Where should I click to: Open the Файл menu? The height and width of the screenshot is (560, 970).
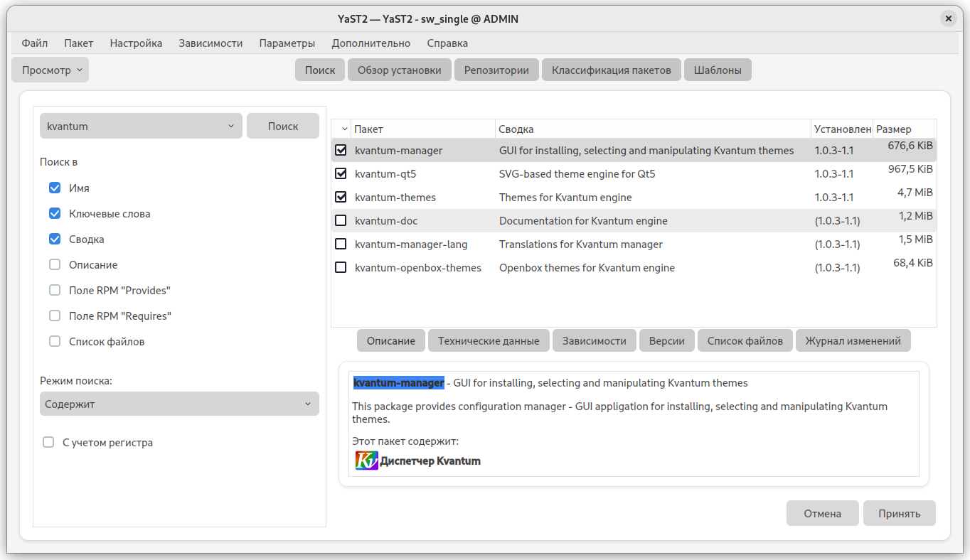(35, 43)
